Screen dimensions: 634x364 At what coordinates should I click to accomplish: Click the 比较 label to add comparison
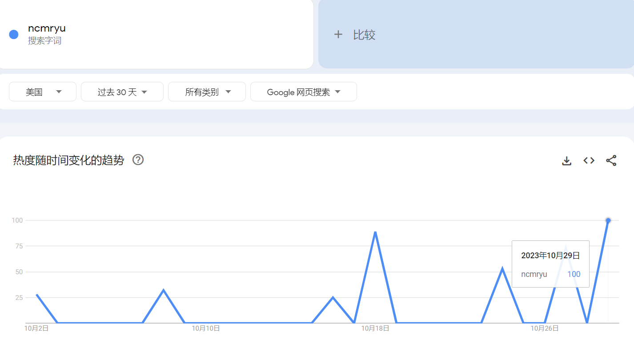tap(364, 35)
